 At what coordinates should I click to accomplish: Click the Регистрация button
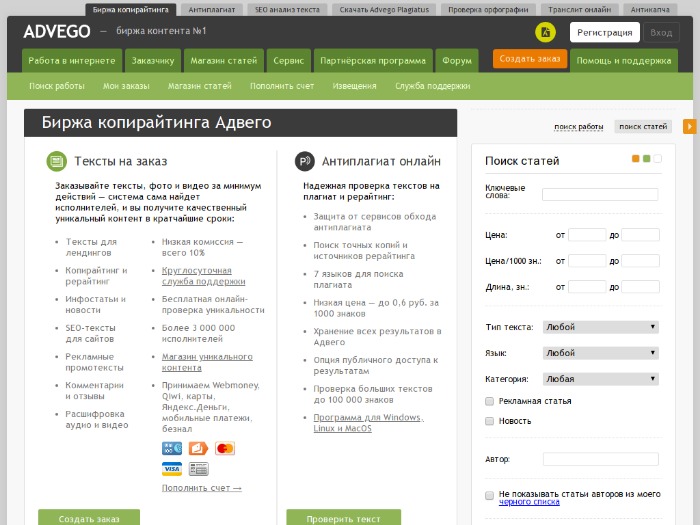click(604, 32)
